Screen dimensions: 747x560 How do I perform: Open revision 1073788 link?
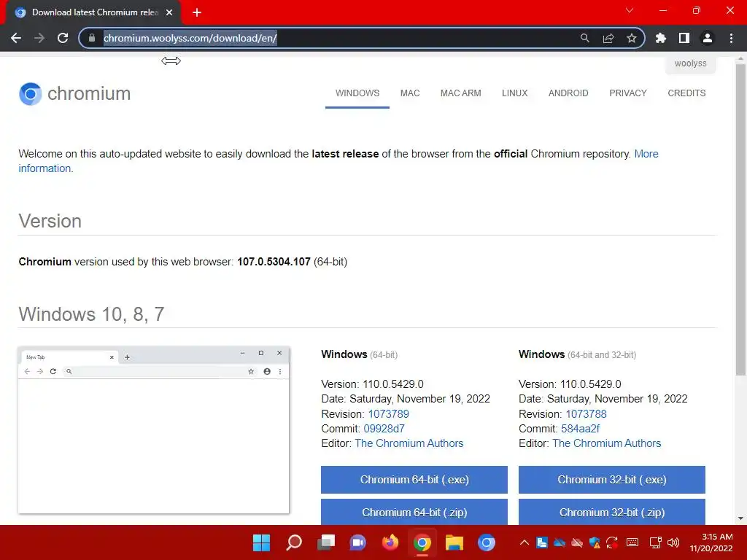click(586, 414)
